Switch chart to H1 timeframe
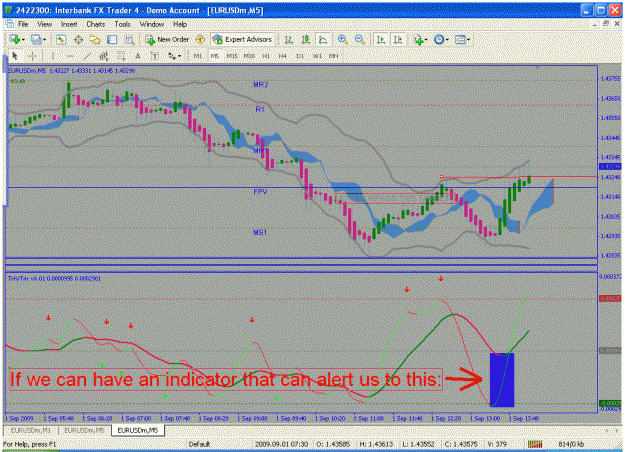 coord(266,56)
